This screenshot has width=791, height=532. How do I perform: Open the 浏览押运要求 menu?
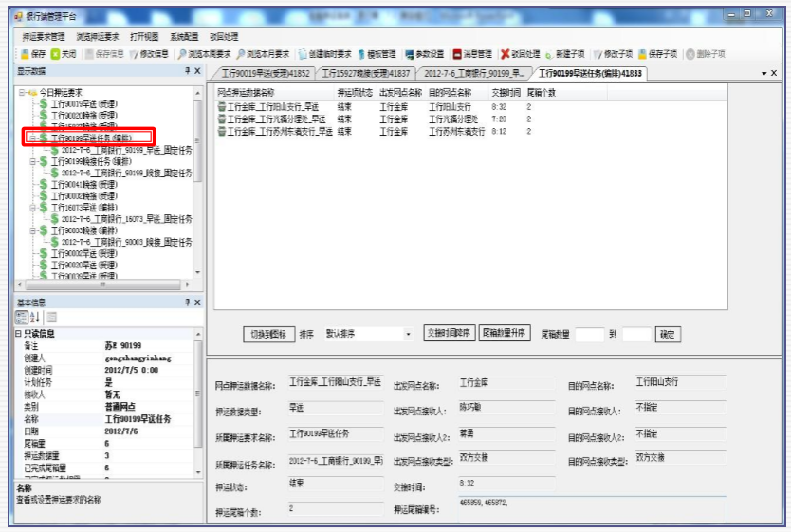[x=98, y=37]
